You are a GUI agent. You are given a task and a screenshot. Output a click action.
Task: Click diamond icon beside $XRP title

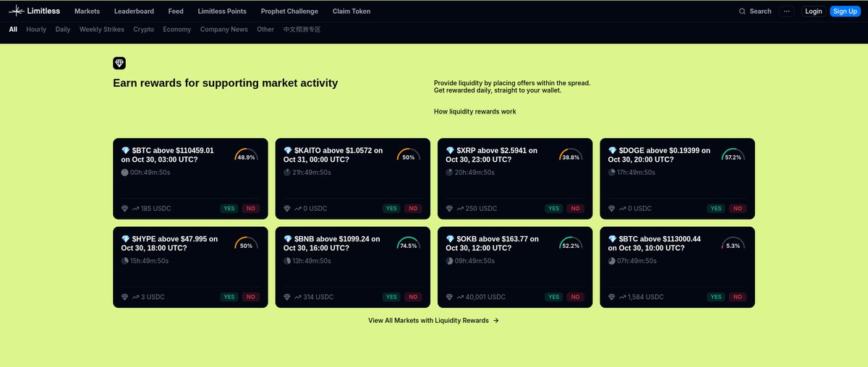click(450, 151)
